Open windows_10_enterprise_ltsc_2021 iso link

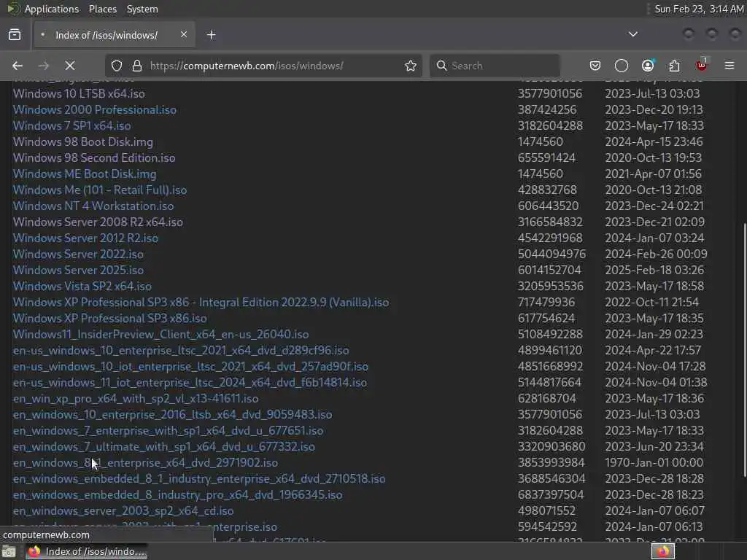click(x=181, y=351)
